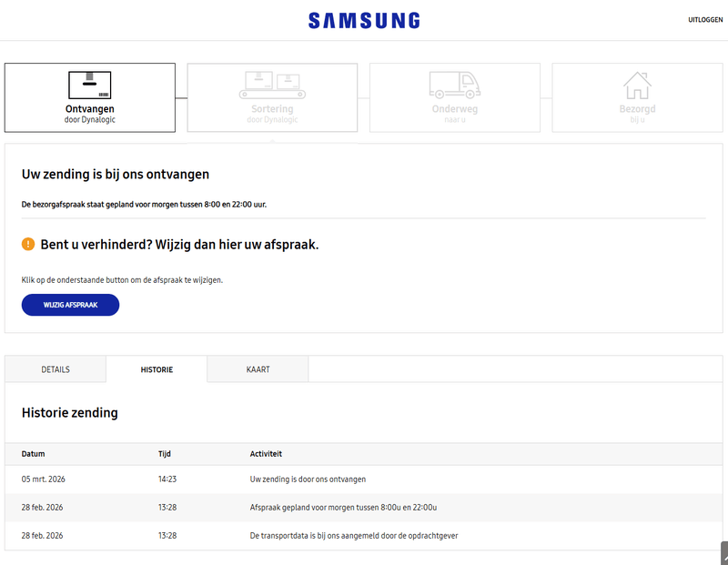Viewport: 728px width, 565px height.
Task: Click the box icon inside the Ontvangen step
Action: coord(89,83)
